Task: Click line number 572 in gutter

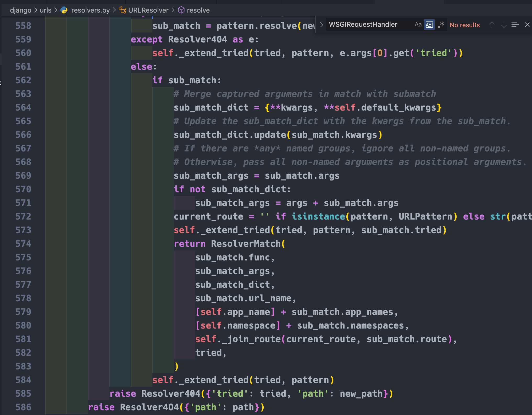Action: 23,216
